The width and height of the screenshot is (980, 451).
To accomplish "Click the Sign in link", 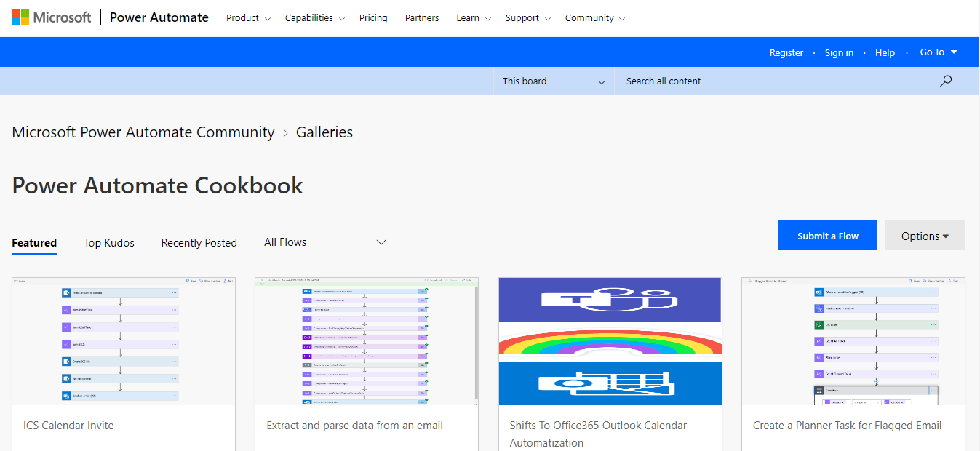I will point(839,52).
